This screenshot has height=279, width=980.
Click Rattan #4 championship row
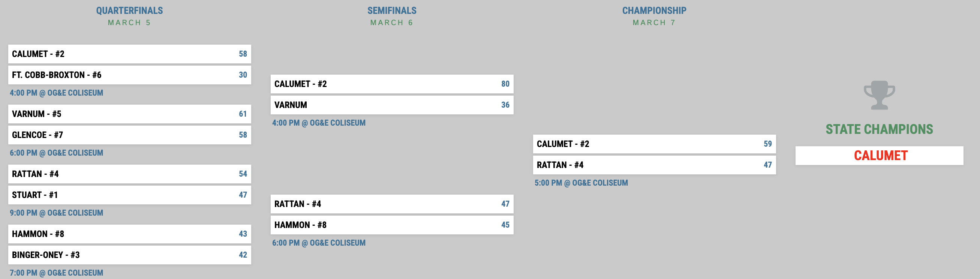pos(654,165)
